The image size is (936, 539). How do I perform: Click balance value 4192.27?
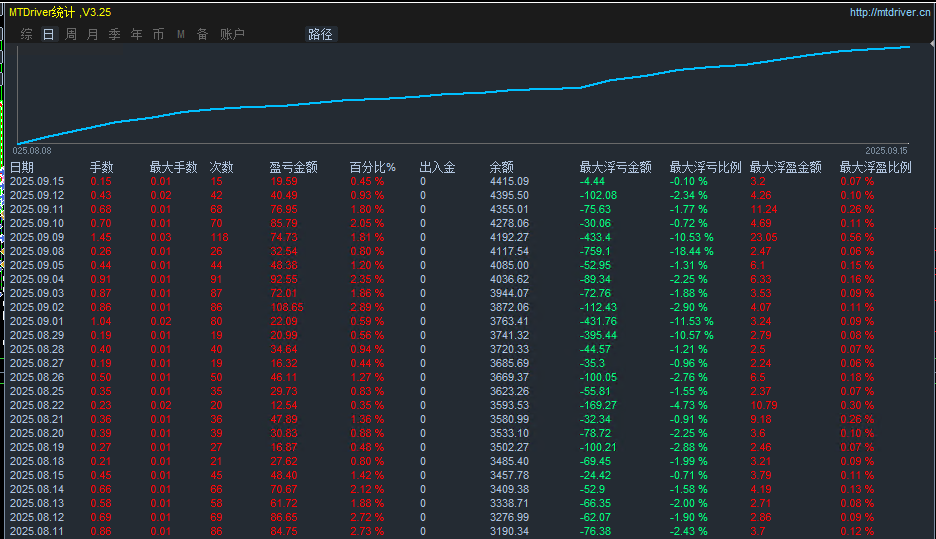509,237
